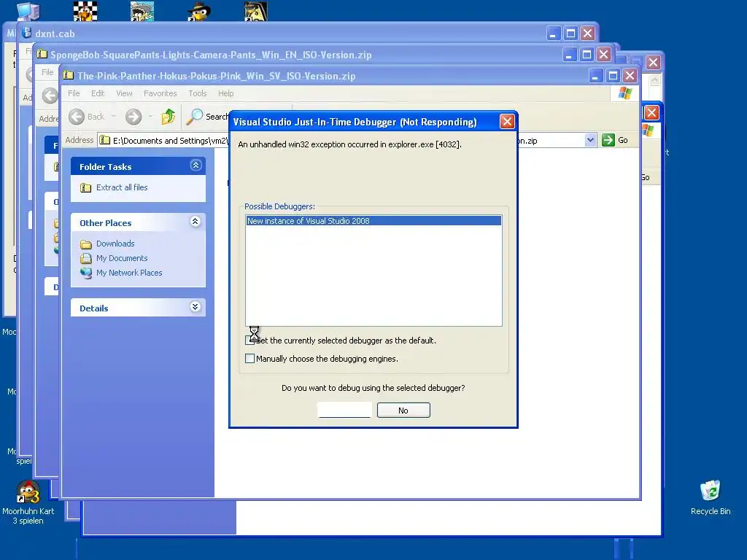Click the Windows flag logo in Pink Panther window
Screen dimensions: 747x560
coord(624,93)
